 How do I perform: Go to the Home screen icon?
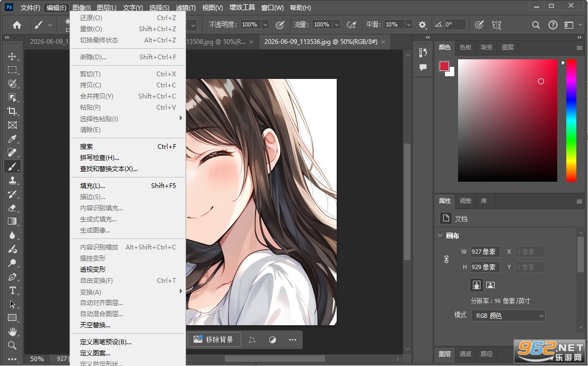point(17,25)
